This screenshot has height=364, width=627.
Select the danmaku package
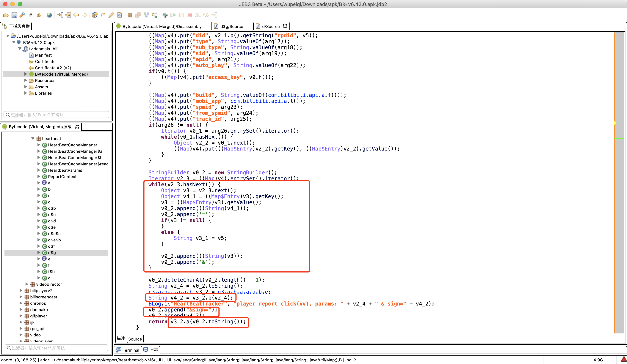coord(39,310)
